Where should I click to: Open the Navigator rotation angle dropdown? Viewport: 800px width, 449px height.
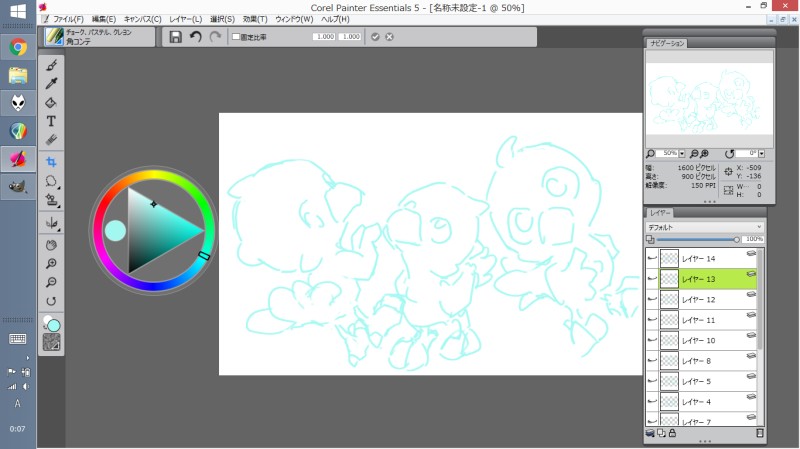tap(761, 154)
